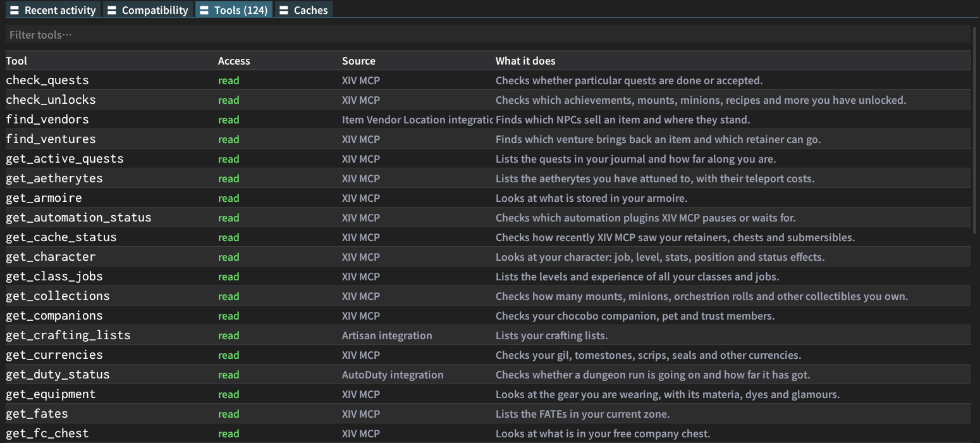This screenshot has height=443, width=980.
Task: Select the get_companions tool name
Action: 54,316
